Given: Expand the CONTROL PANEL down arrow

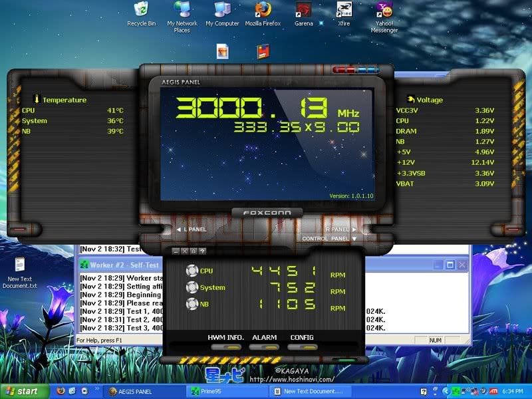Looking at the screenshot, I should [354, 238].
